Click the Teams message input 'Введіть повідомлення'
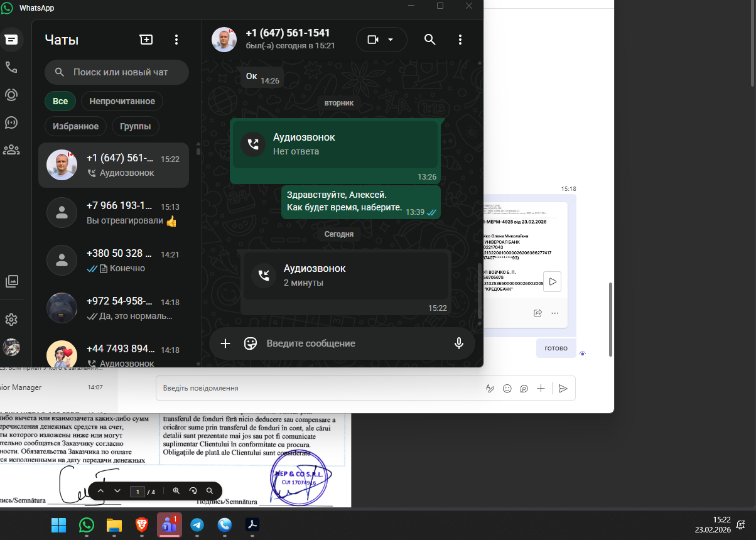756x540 pixels. pyautogui.click(x=320, y=388)
